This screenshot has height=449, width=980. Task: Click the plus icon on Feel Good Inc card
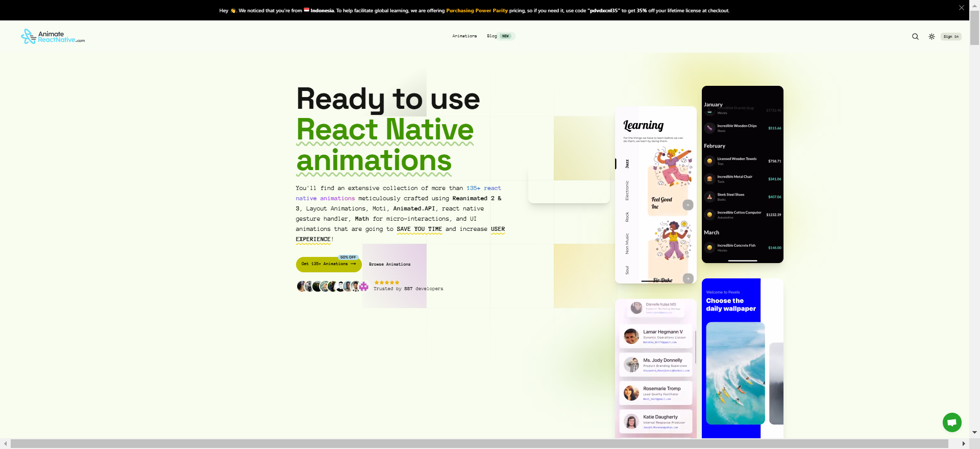tap(688, 205)
